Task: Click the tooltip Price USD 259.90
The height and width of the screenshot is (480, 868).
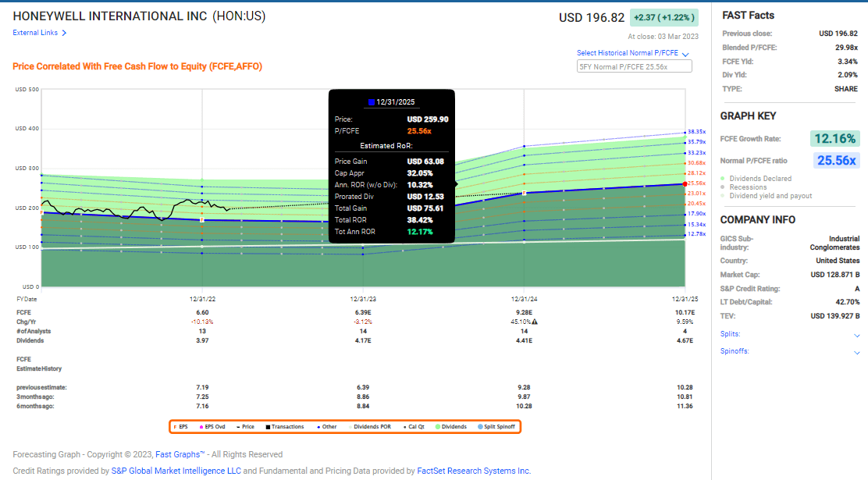Action: [428, 119]
